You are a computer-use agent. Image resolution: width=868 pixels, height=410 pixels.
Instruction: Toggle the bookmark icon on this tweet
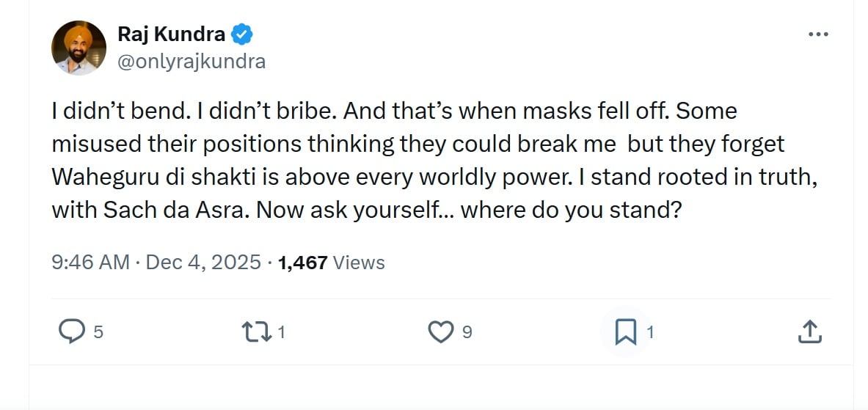[625, 332]
